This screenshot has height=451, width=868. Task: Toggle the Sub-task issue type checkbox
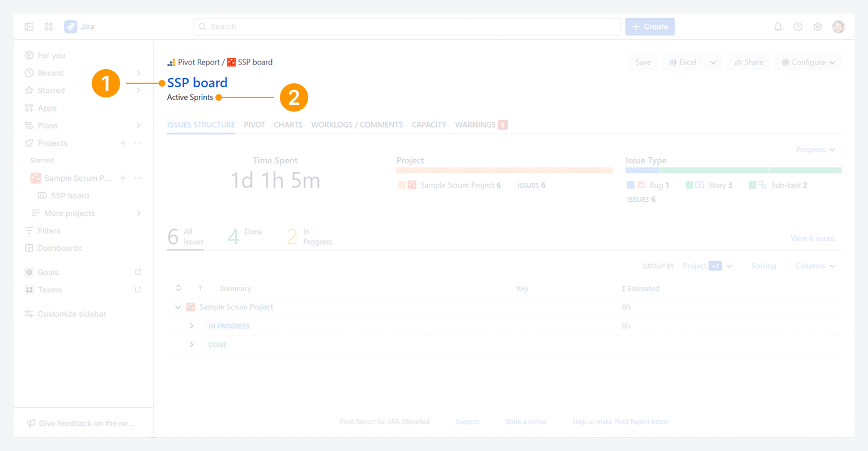click(752, 185)
